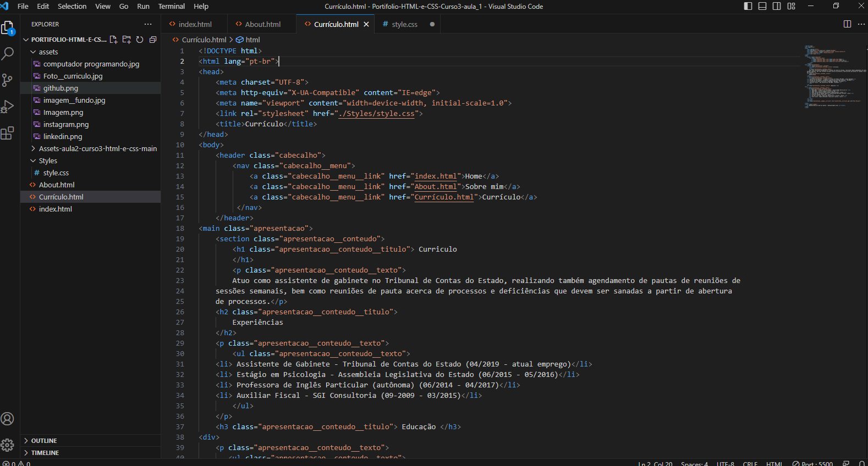Open the Run menu
This screenshot has width=868, height=466.
click(x=143, y=6)
